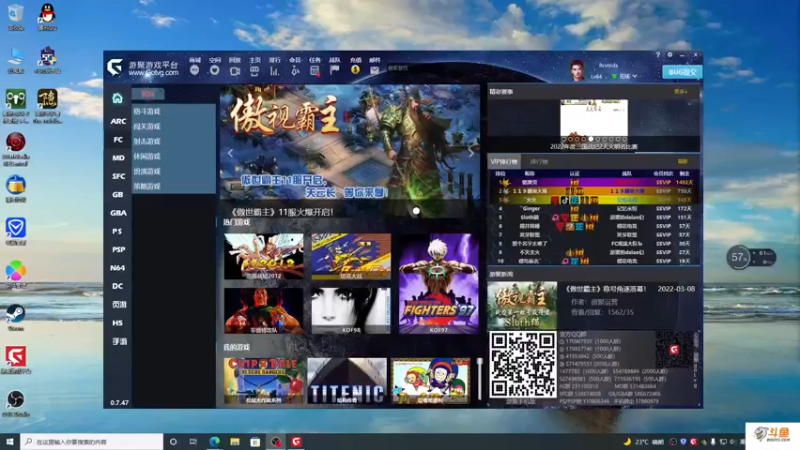Select SFC platform tab
Viewport: 800px width, 450px height.
(118, 176)
